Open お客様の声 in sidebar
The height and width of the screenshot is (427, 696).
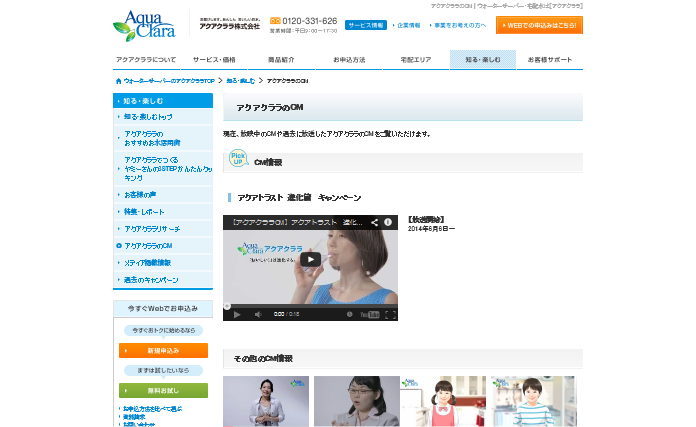tap(163, 194)
